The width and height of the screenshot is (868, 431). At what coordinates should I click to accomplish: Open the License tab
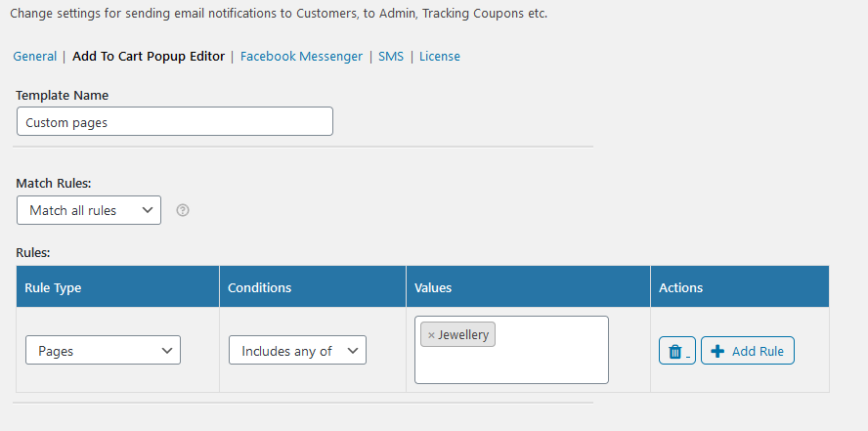440,57
